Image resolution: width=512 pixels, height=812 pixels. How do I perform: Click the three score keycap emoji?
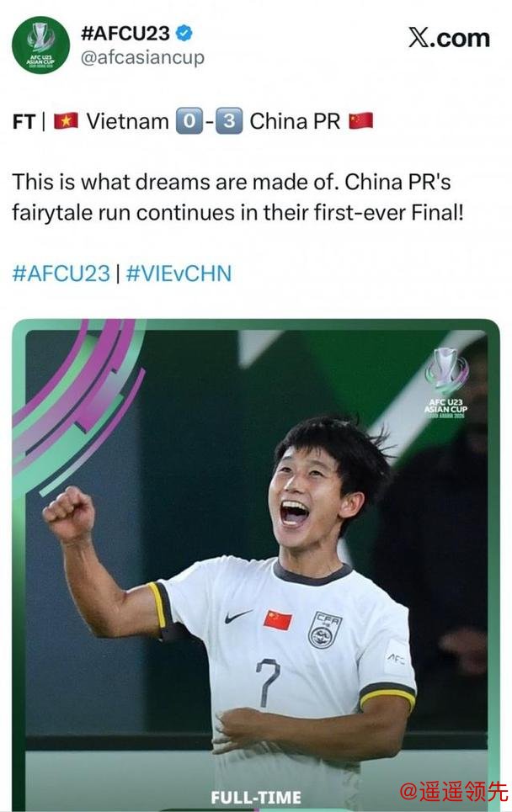click(229, 120)
